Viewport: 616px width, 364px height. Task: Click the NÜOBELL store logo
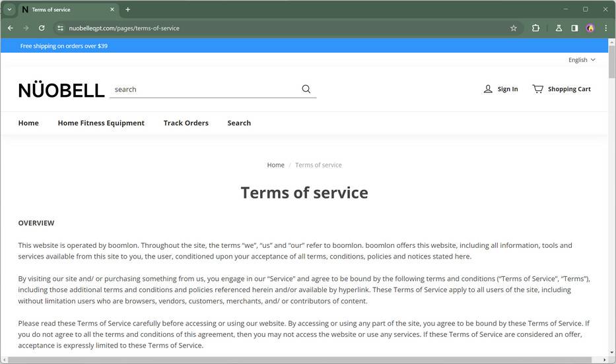tap(61, 90)
